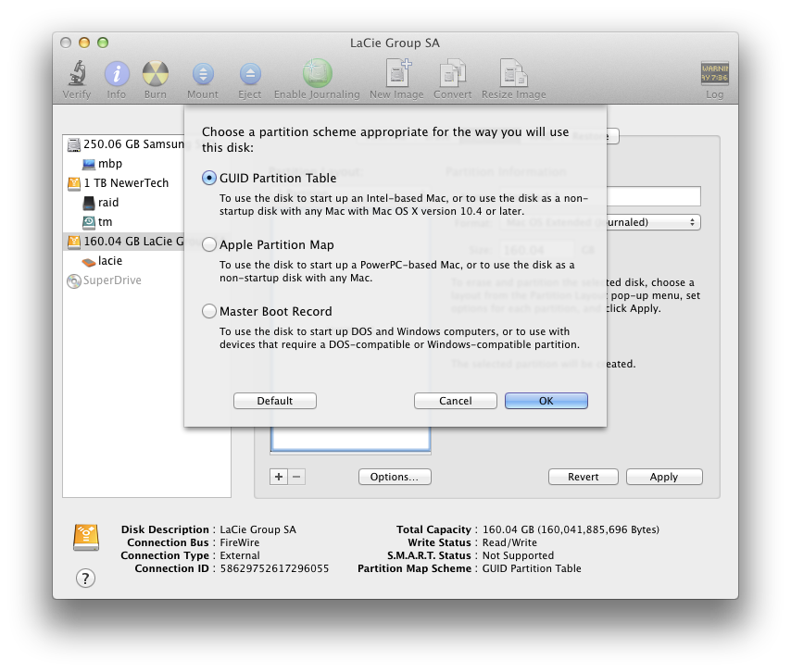The height and width of the screenshot is (672, 791).
Task: Remove partition with minus button
Action: click(x=296, y=477)
